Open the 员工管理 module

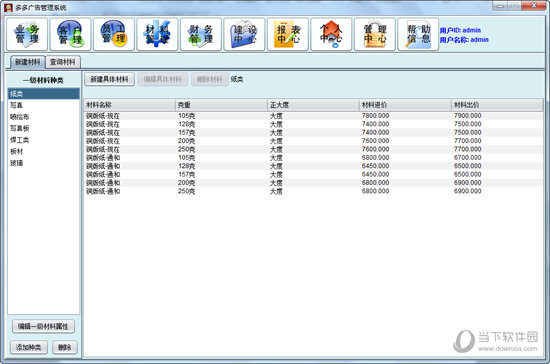pos(114,34)
